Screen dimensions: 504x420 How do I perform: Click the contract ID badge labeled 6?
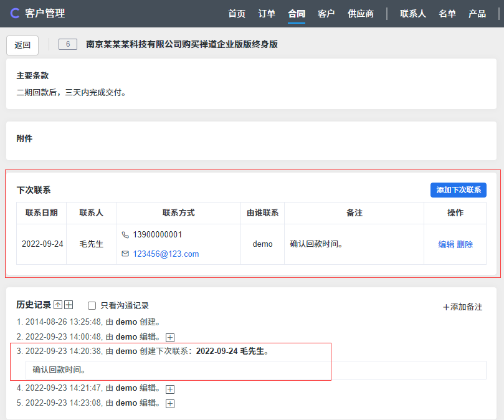pyautogui.click(x=67, y=44)
